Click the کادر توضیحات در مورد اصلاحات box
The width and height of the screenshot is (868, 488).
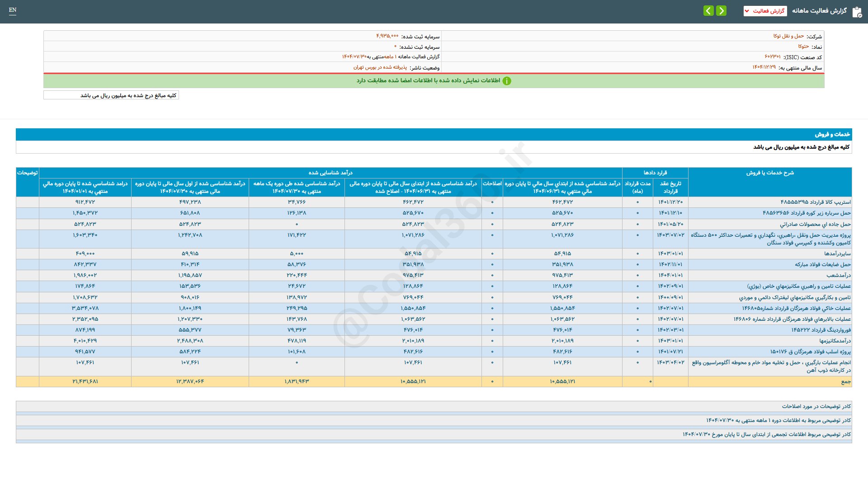click(x=816, y=406)
